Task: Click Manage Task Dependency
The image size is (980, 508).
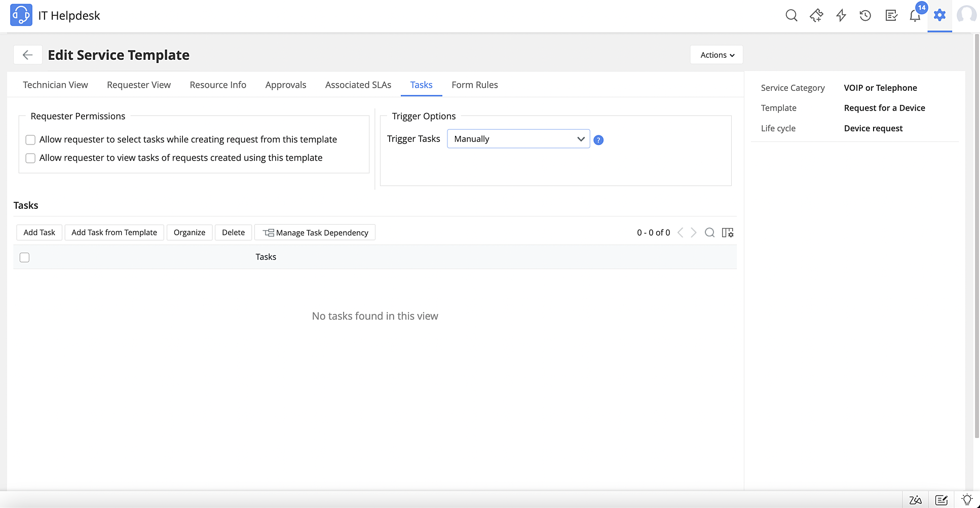Action: [x=315, y=232]
